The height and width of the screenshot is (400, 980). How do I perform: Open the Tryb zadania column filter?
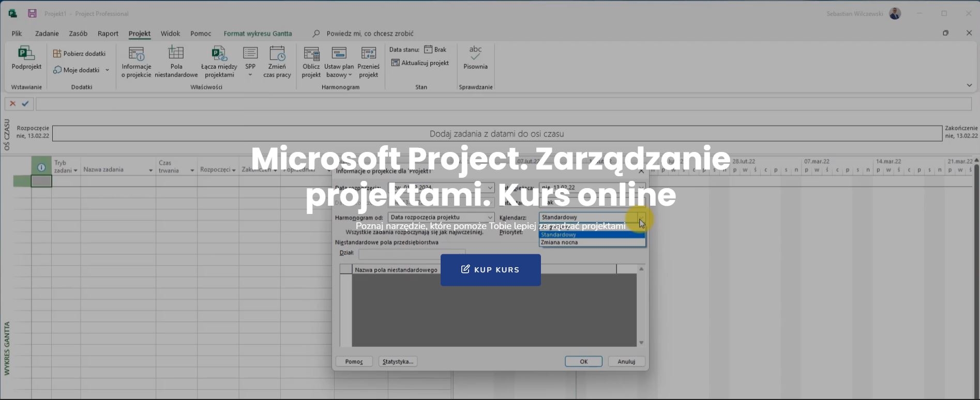(x=76, y=171)
